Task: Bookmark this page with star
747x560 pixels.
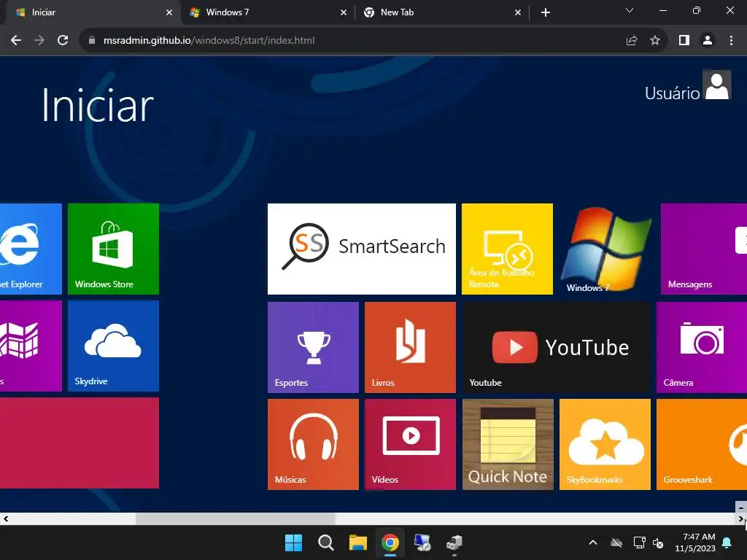Action: tap(655, 41)
